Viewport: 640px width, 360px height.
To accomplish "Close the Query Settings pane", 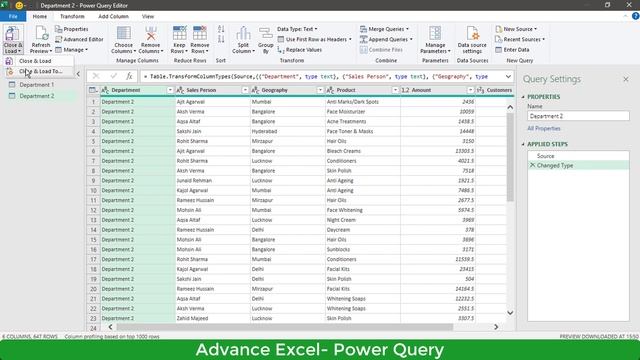I will 626,79.
